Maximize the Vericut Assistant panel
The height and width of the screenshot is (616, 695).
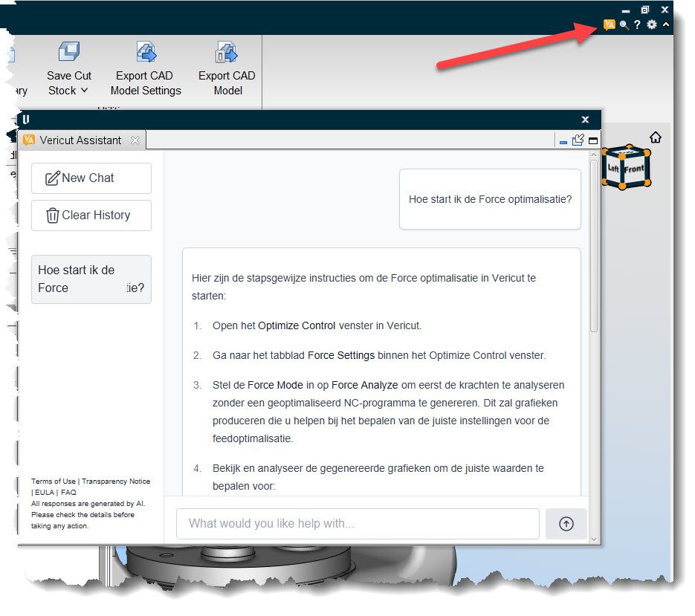(x=593, y=140)
